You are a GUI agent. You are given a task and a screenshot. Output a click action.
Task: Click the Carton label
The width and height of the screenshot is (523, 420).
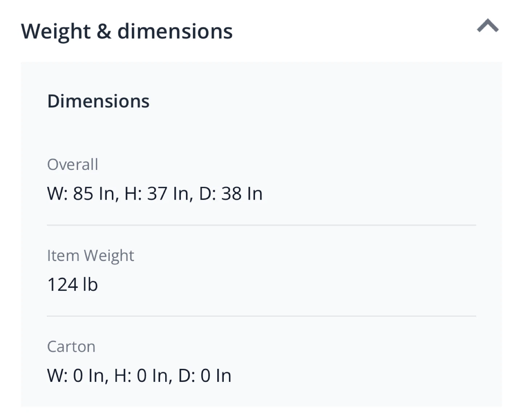pyautogui.click(x=71, y=347)
